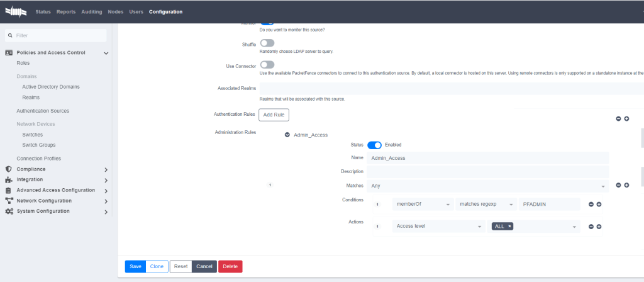The width and height of the screenshot is (644, 282).
Task: Click the PacketFence logo icon
Action: click(17, 11)
